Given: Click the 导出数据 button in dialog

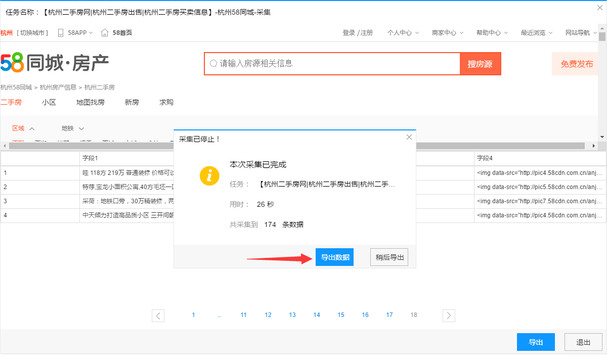Looking at the screenshot, I should (x=334, y=257).
